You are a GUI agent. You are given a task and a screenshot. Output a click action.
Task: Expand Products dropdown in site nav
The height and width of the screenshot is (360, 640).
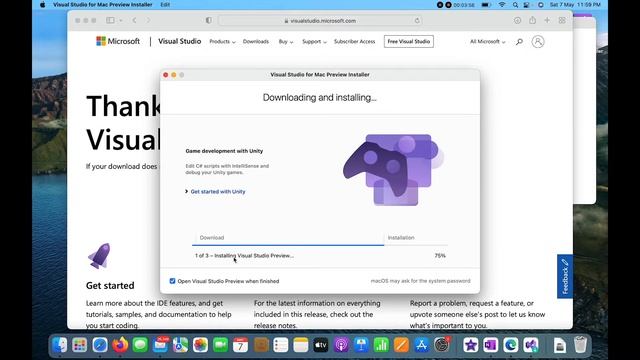pos(222,42)
